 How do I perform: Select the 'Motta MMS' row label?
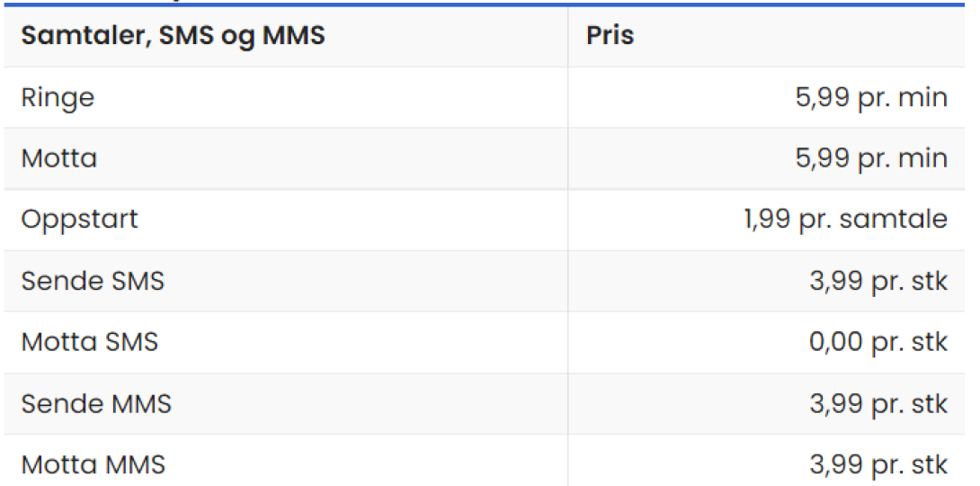94,464
